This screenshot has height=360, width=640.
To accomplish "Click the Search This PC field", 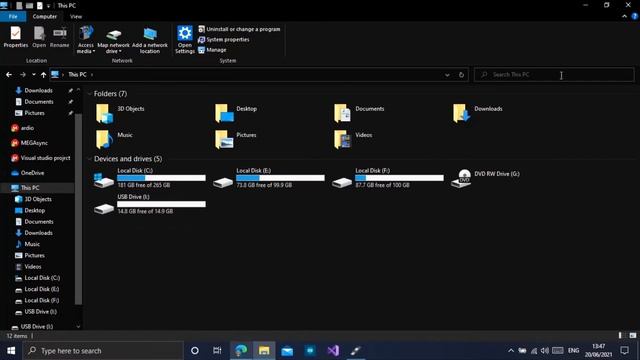I will 554,75.
